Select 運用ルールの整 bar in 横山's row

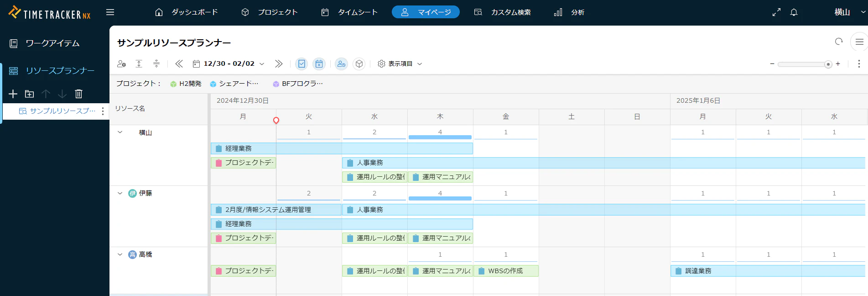375,177
